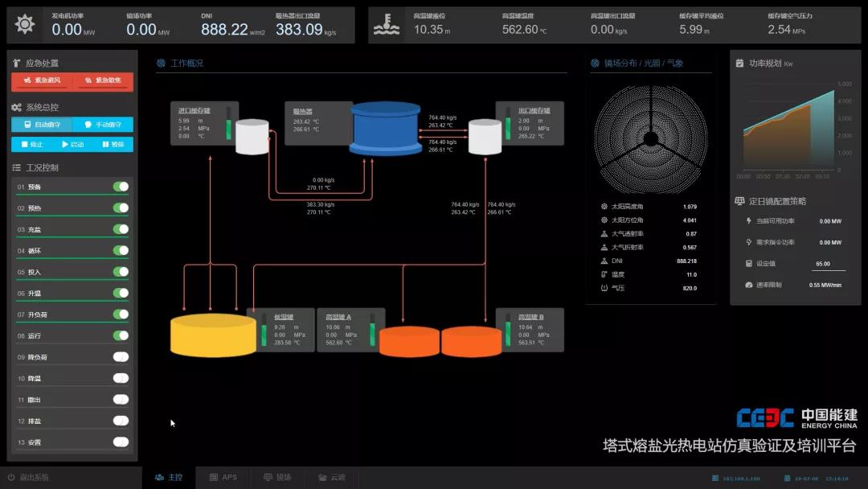Click the outlet buffer tank (出口缓存罐) cylinder

pyautogui.click(x=485, y=138)
